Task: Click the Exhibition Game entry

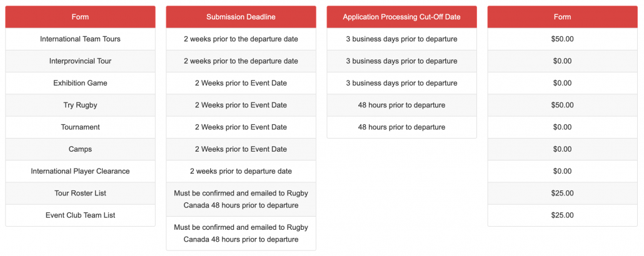Action: pyautogui.click(x=80, y=83)
